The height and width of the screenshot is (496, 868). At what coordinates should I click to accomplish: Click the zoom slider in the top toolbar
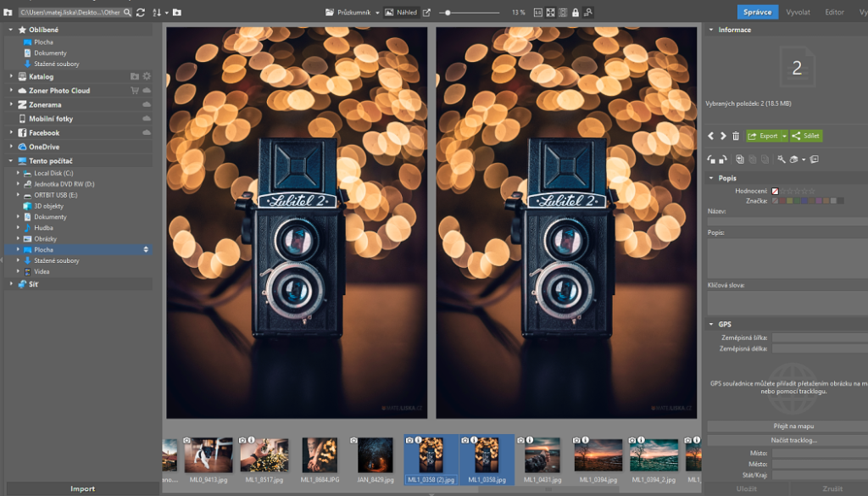click(x=470, y=12)
